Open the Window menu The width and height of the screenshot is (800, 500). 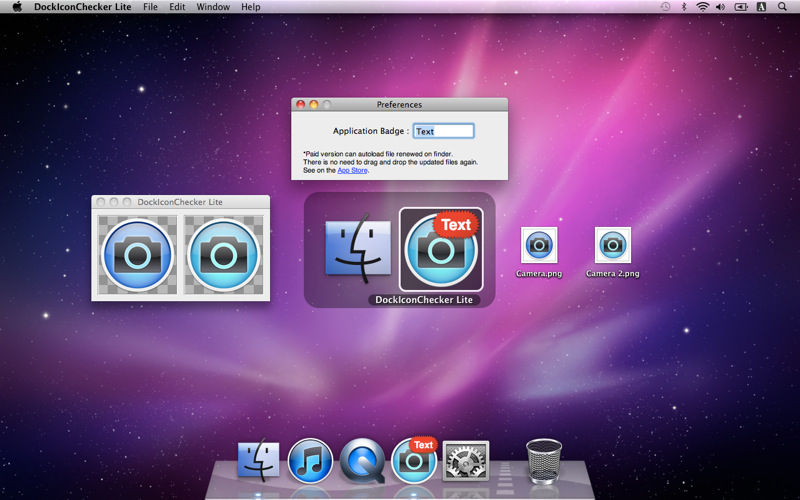click(213, 7)
